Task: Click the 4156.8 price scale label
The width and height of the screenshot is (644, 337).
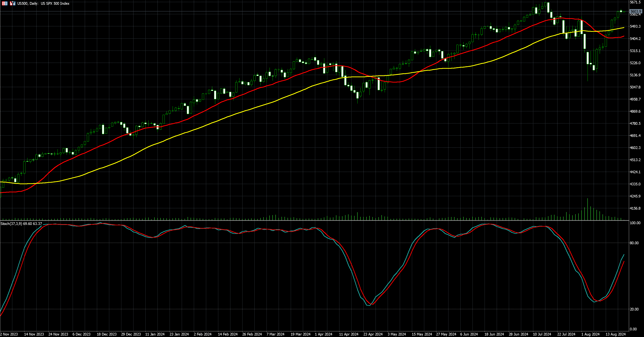Action: [x=635, y=208]
